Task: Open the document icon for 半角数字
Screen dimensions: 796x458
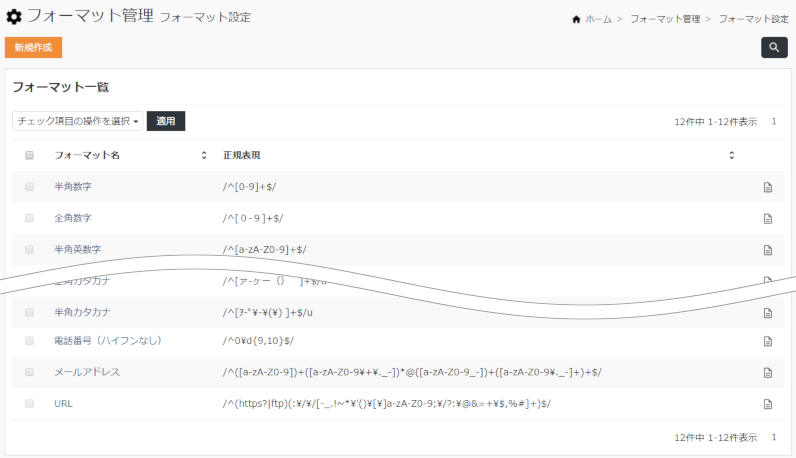Action: (768, 187)
